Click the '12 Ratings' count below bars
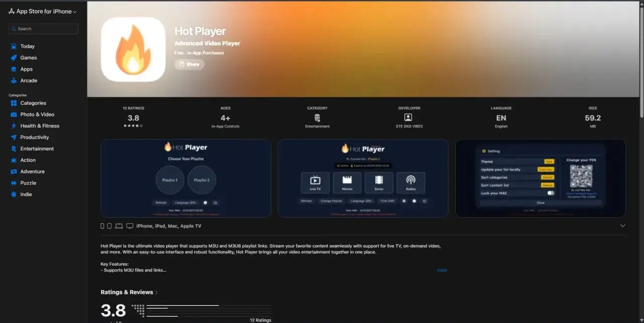 coord(261,320)
